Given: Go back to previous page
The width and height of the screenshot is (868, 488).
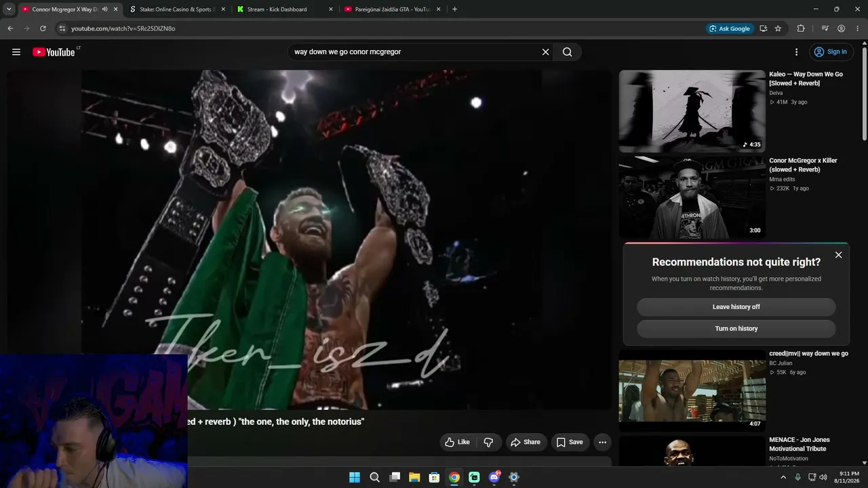Looking at the screenshot, I should (10, 28).
